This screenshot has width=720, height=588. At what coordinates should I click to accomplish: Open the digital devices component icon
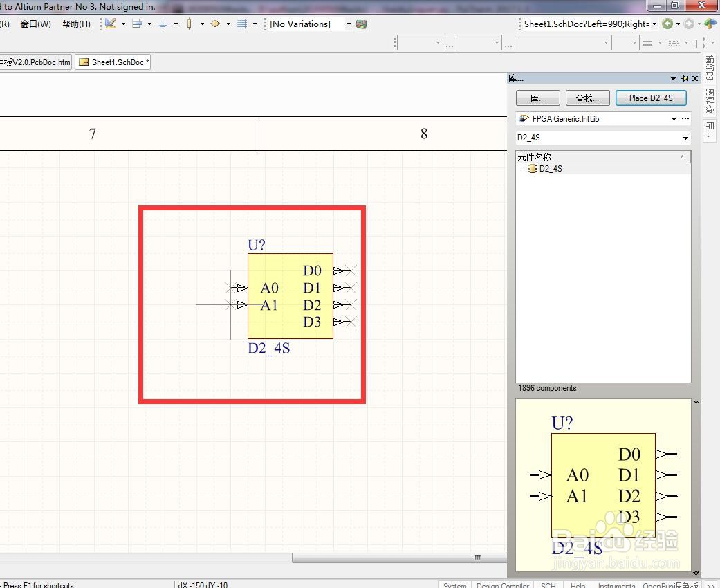[x=190, y=24]
